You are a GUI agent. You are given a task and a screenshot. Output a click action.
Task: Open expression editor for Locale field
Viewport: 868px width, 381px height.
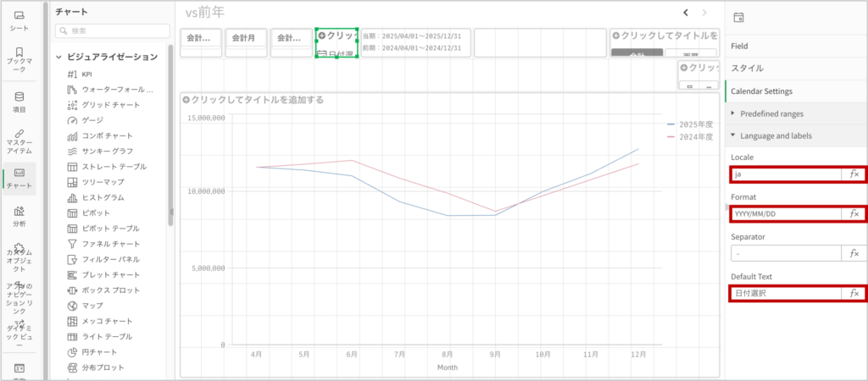coord(854,174)
